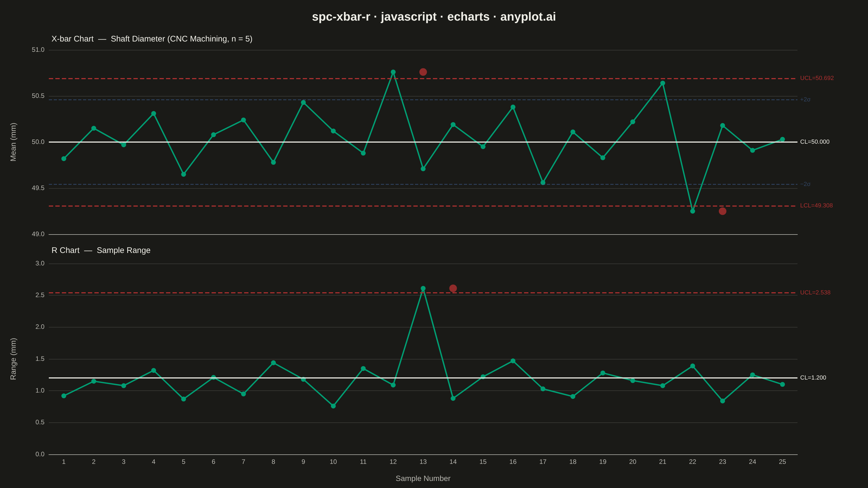Click the red out-of-control marker in the R chart
Screen dimensions: 868x488
coord(453,288)
